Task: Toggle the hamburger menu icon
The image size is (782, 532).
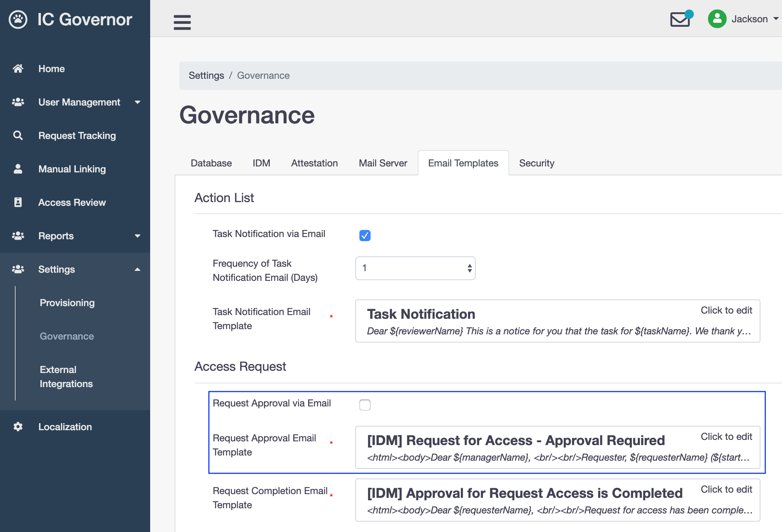Action: 182,22
